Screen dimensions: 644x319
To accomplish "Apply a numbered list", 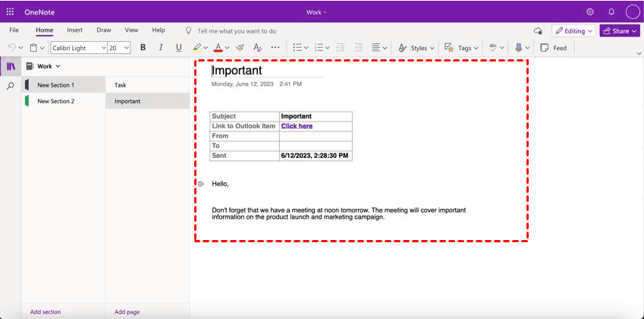I will (319, 48).
